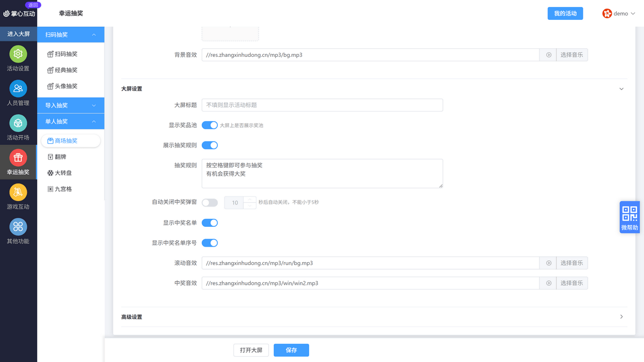Click the seconds value field showing 10
The height and width of the screenshot is (362, 644).
pos(235,203)
